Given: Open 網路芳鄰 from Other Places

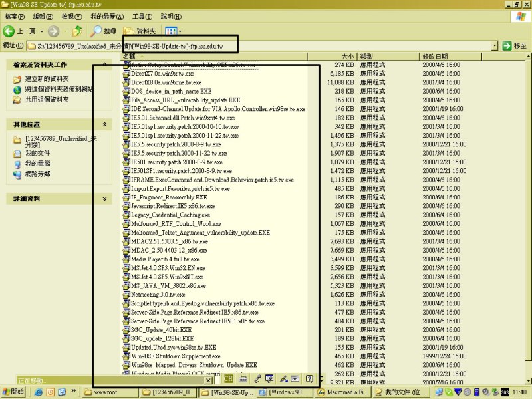Looking at the screenshot, I should [37, 174].
